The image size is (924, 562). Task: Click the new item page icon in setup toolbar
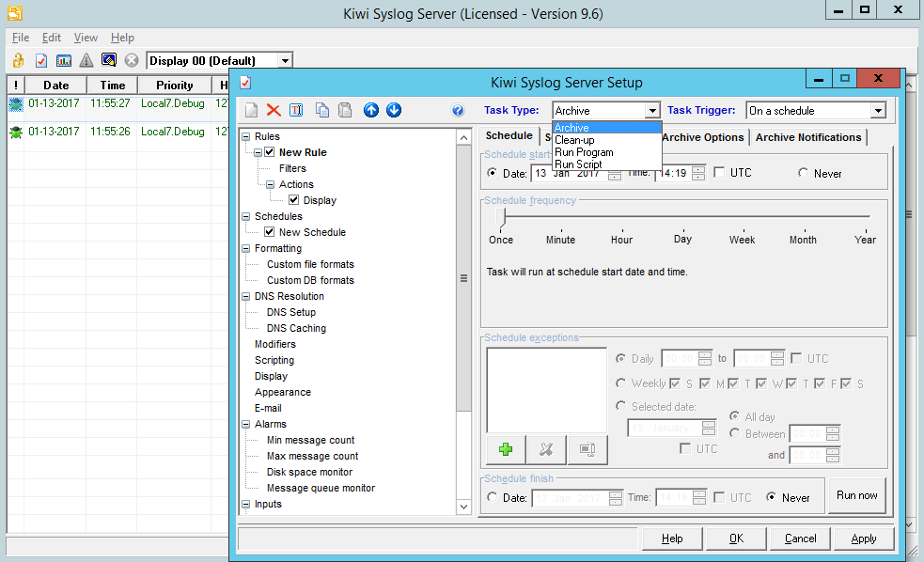[251, 110]
